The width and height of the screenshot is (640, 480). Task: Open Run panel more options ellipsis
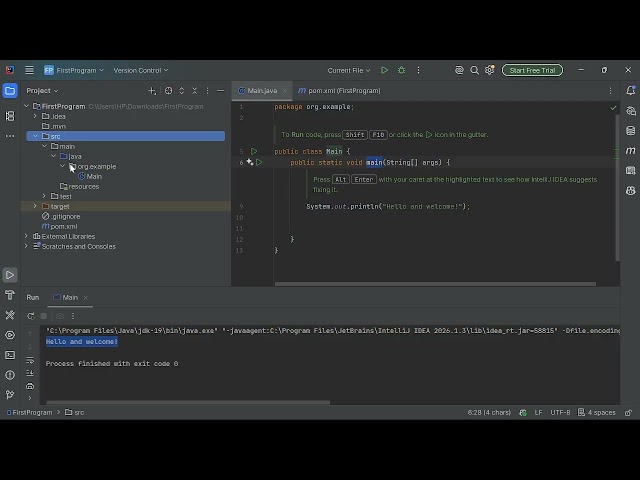73,316
